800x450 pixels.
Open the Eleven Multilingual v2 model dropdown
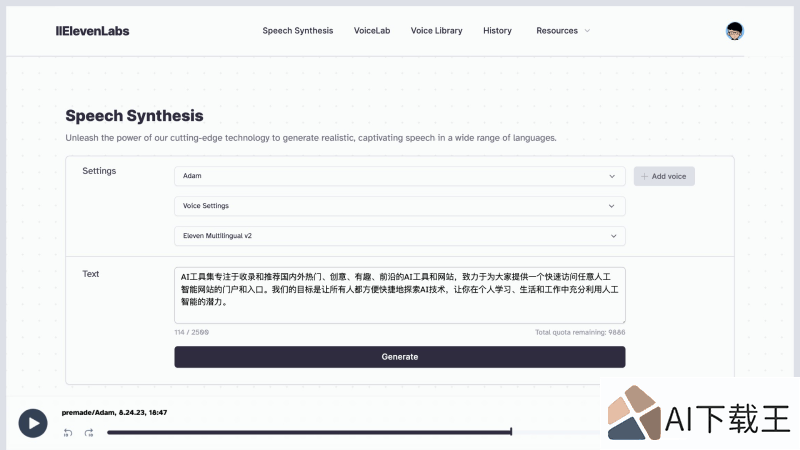pos(399,236)
